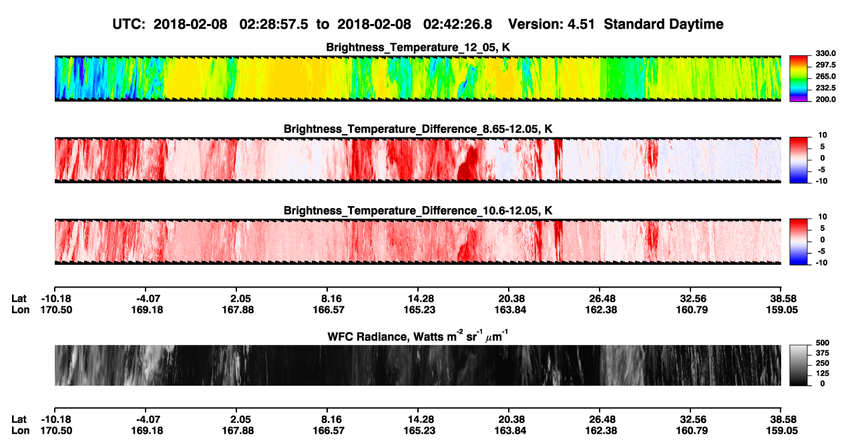Viewport: 868px width, 445px height.
Task: Click latitude 38.58 on the upper axis
Action: tap(781, 299)
